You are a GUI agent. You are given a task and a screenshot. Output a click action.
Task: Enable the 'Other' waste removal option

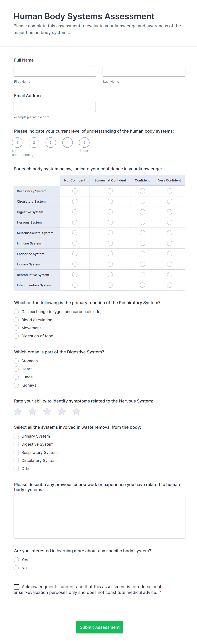[16, 468]
